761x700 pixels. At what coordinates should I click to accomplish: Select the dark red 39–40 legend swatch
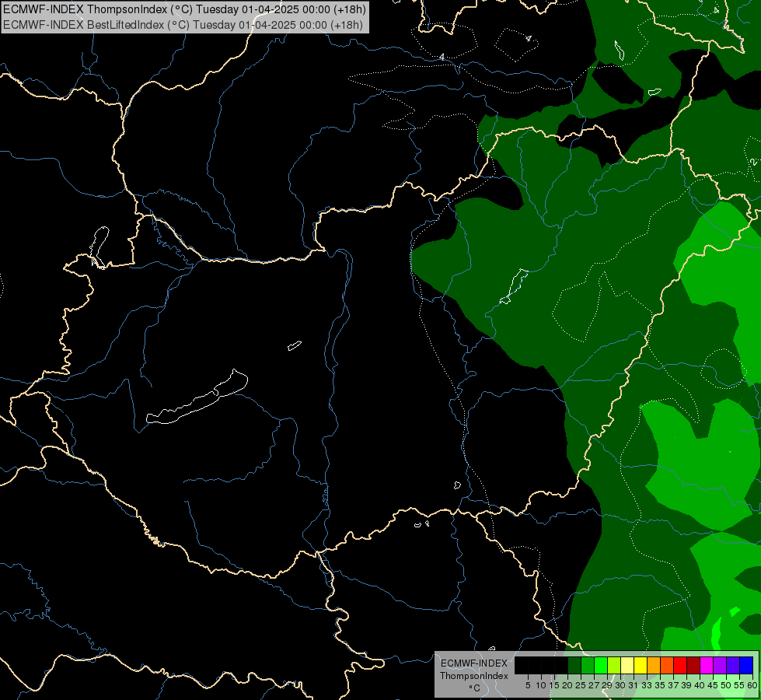[x=693, y=665]
